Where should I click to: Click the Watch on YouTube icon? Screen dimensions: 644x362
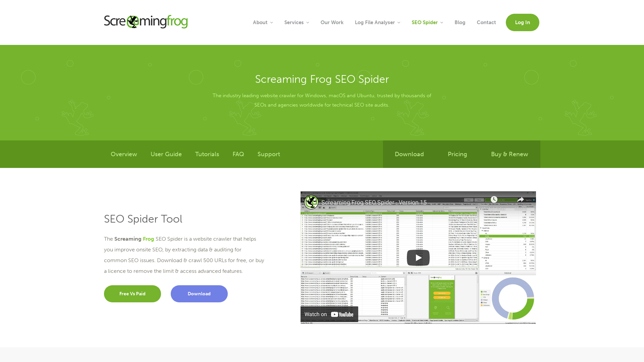329,314
